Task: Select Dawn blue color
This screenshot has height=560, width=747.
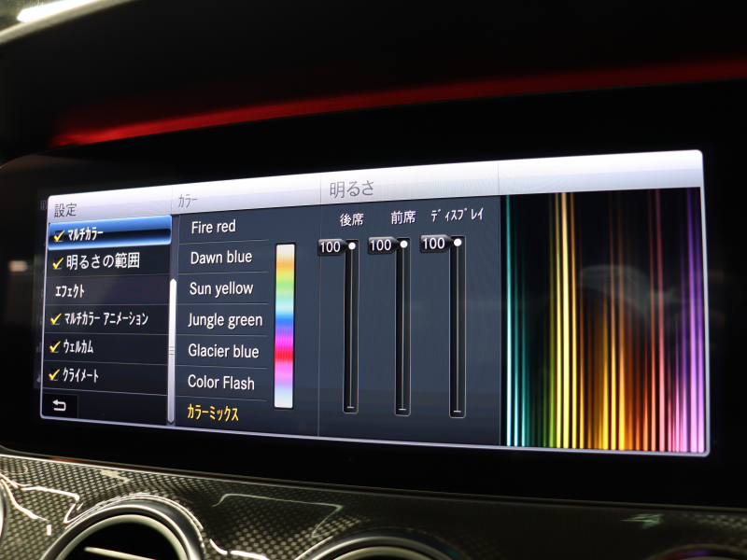Action: [x=222, y=258]
